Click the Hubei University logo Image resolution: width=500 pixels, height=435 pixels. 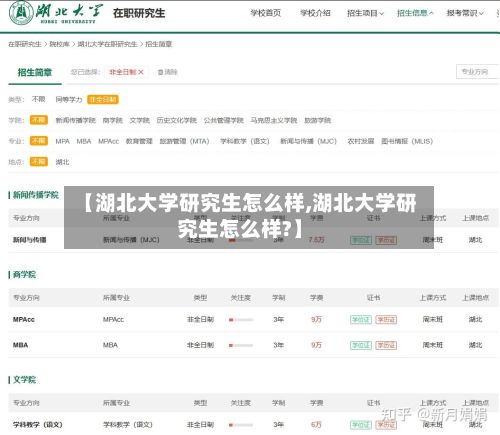pos(55,13)
